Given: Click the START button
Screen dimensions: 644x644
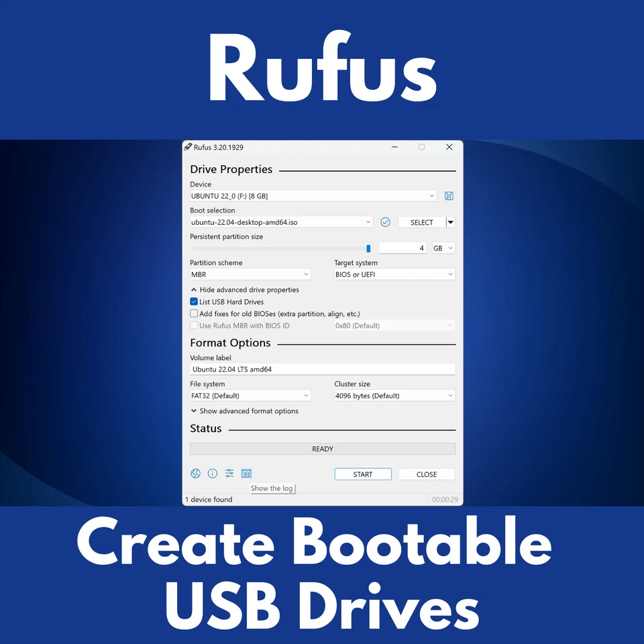Looking at the screenshot, I should pos(363,474).
